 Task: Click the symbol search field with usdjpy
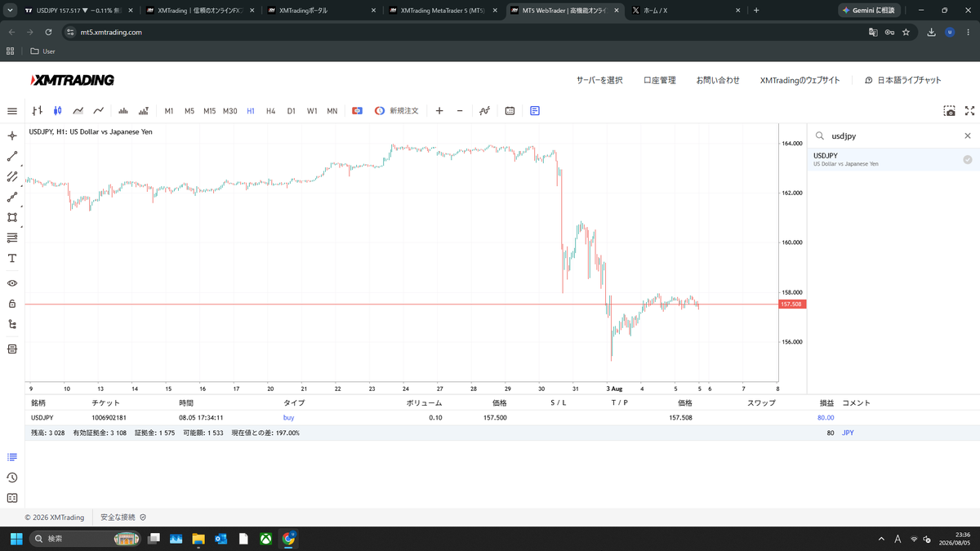[x=893, y=136]
